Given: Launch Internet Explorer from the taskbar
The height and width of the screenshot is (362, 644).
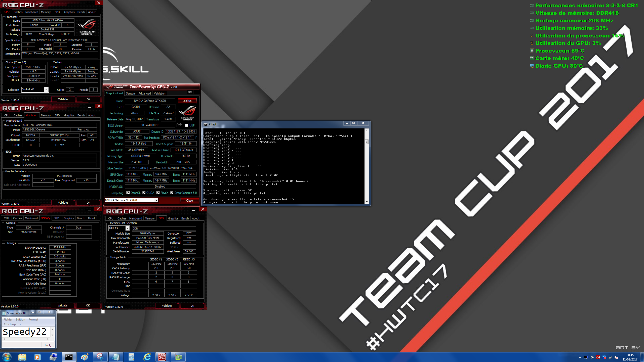Looking at the screenshot, I should click(147, 357).
